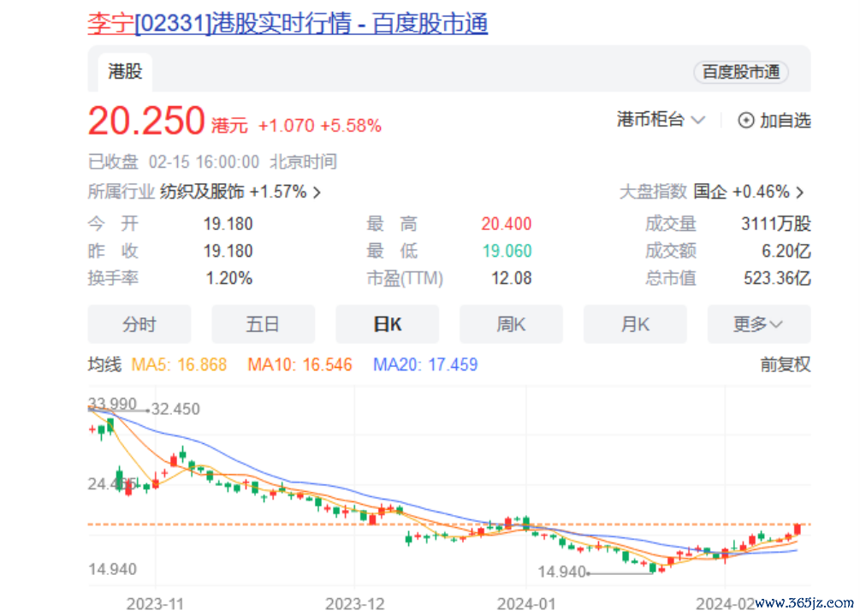Switch to 五日 chart tab

264,324
